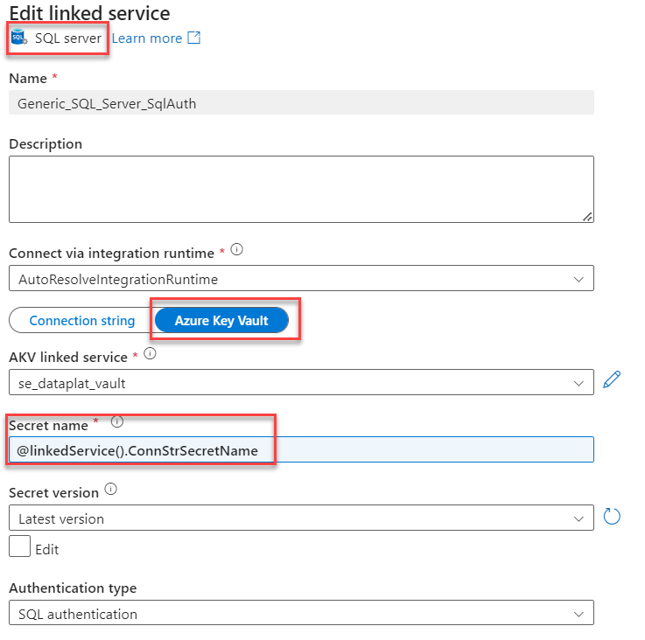This screenshot has height=640, width=645.
Task: Click the SQL server database icon
Action: coord(19,39)
